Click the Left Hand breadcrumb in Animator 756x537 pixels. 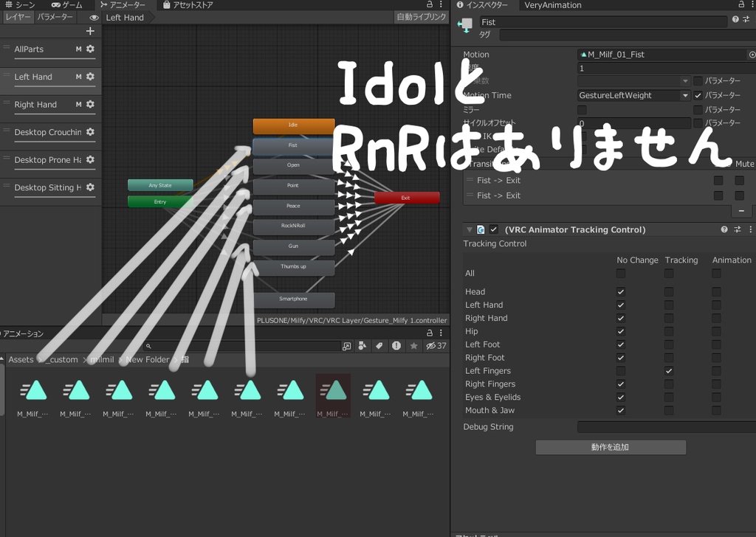coord(125,18)
